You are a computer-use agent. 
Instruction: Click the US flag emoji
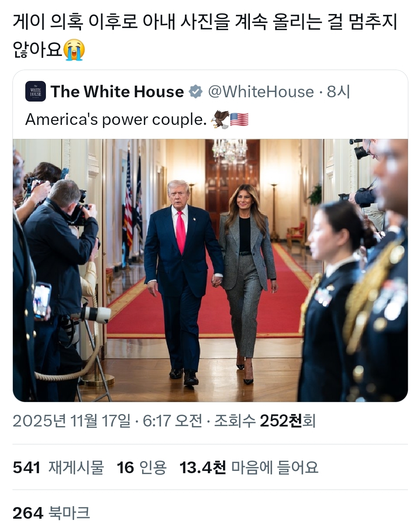pos(239,119)
